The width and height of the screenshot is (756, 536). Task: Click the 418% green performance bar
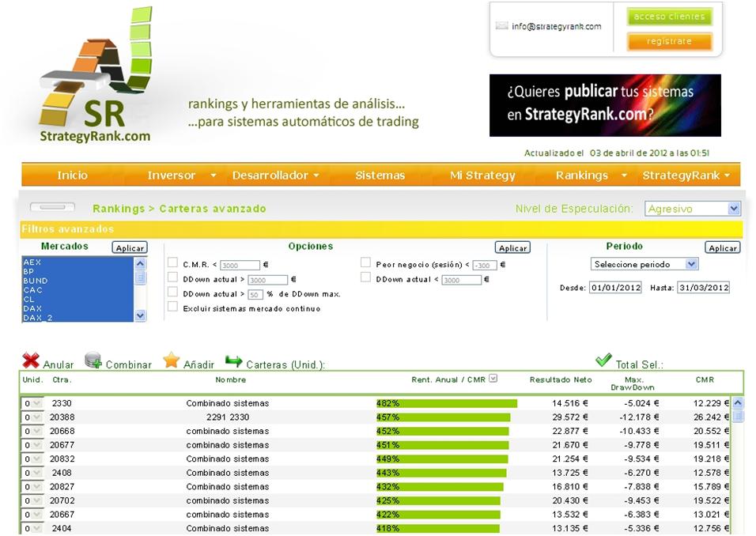coord(437,528)
